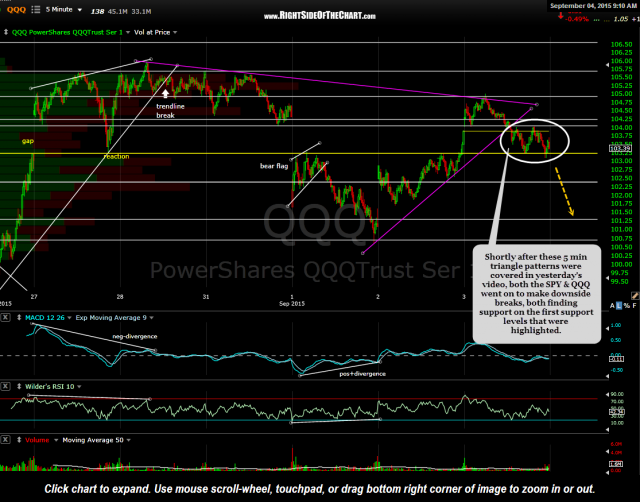Open the Wilder's RSI 10 dropdown
This screenshot has height=502, width=640.
pyautogui.click(x=79, y=386)
